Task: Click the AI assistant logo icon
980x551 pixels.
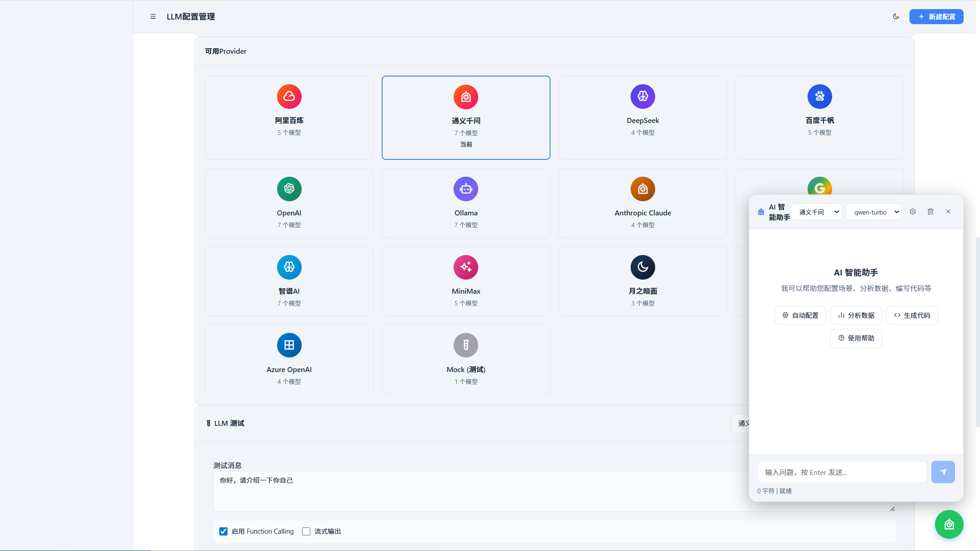Action: 761,212
